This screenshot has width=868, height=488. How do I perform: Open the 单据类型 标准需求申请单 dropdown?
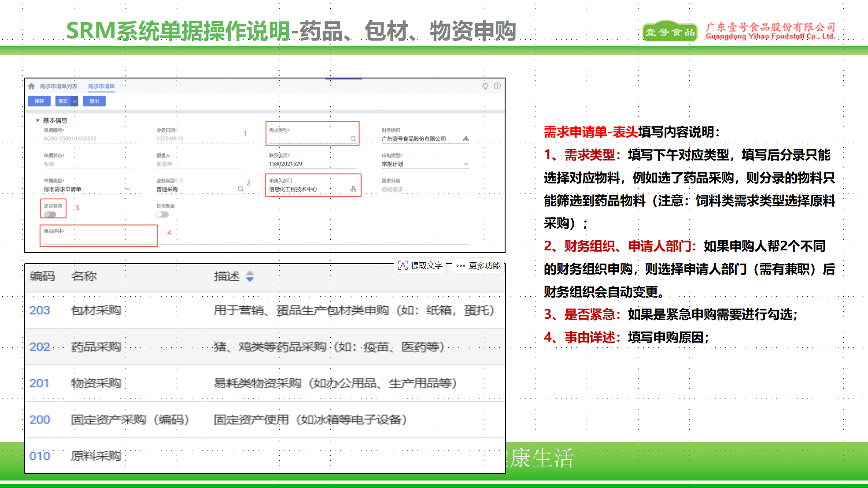(128, 189)
